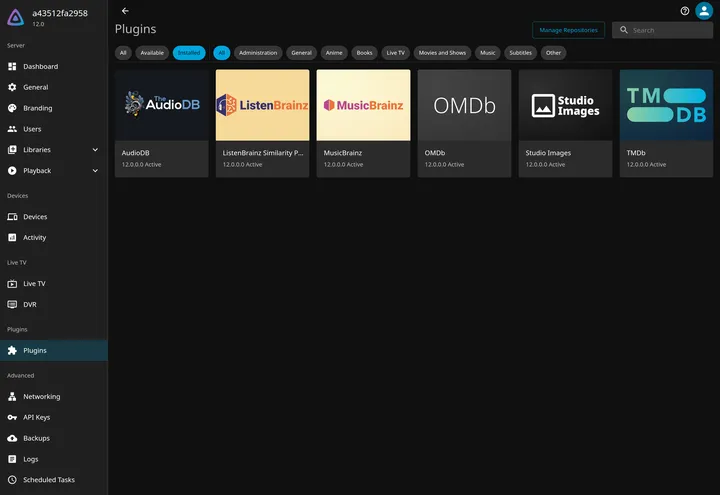Click the Logs document icon
The width and height of the screenshot is (720, 495).
(12, 459)
